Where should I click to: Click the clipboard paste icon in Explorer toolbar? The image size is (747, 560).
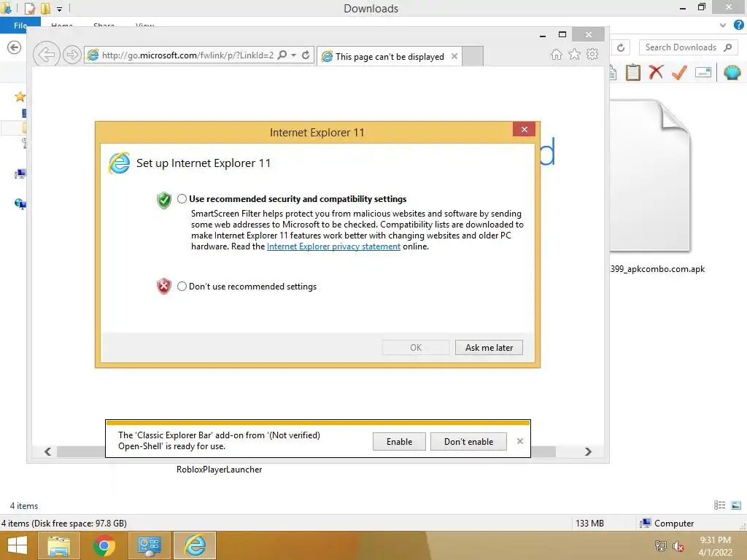coord(632,72)
